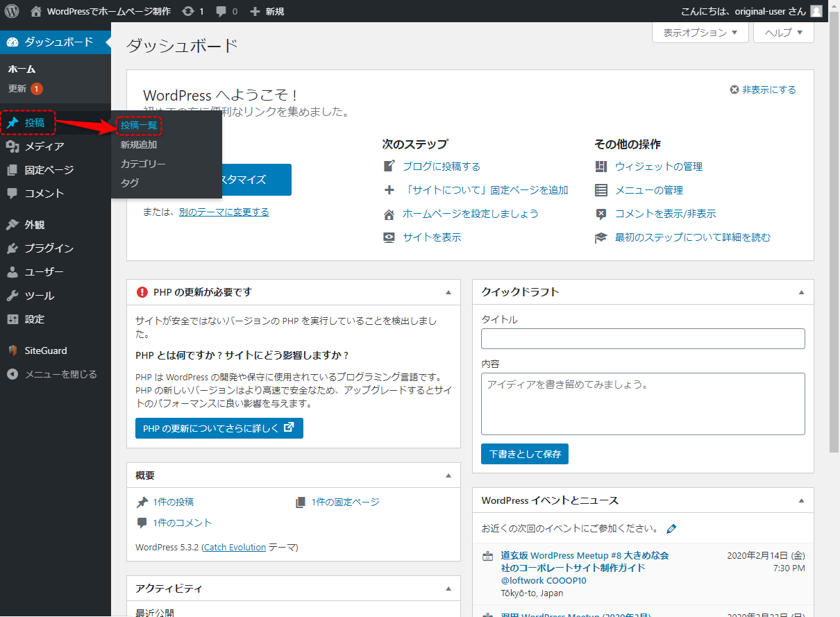Select タグ from the 投稿 submenu
The width and height of the screenshot is (840, 617).
tap(130, 183)
